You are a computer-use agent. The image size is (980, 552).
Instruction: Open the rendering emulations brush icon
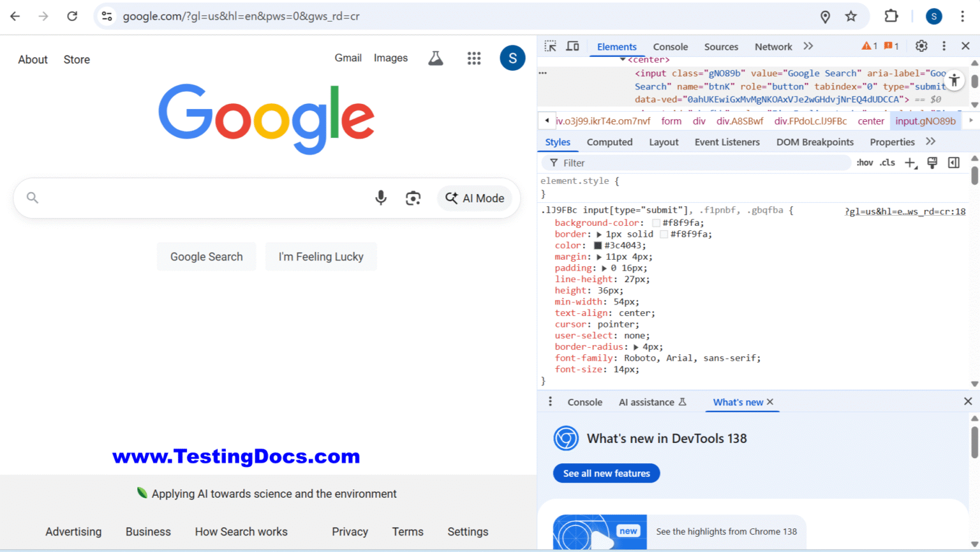pos(932,163)
